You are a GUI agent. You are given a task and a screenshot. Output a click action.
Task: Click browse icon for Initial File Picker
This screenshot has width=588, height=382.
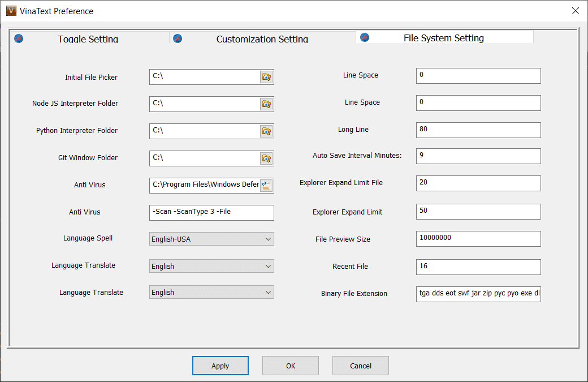[266, 78]
